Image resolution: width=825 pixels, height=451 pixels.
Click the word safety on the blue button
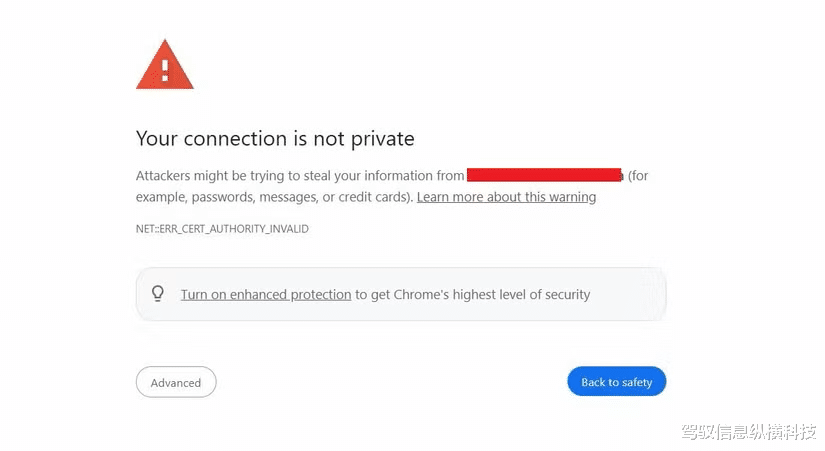click(637, 382)
